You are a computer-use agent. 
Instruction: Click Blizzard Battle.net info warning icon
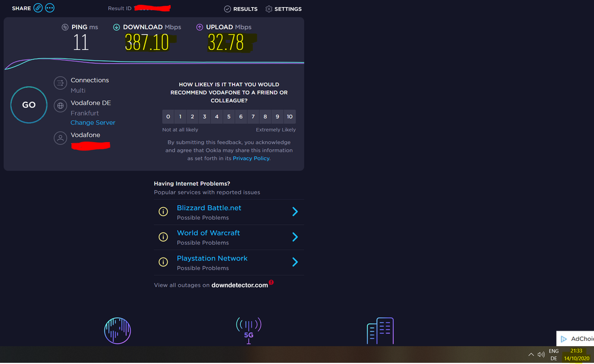coord(164,212)
